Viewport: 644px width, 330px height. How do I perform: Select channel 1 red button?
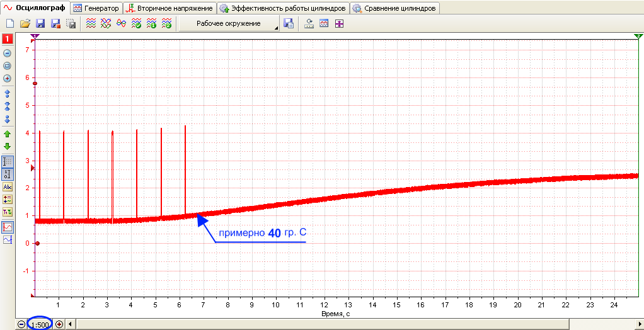8,40
